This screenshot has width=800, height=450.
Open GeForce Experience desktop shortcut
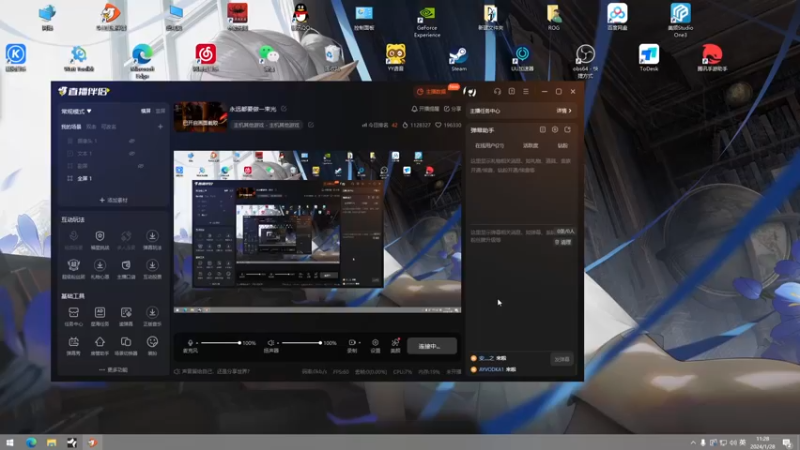click(427, 21)
